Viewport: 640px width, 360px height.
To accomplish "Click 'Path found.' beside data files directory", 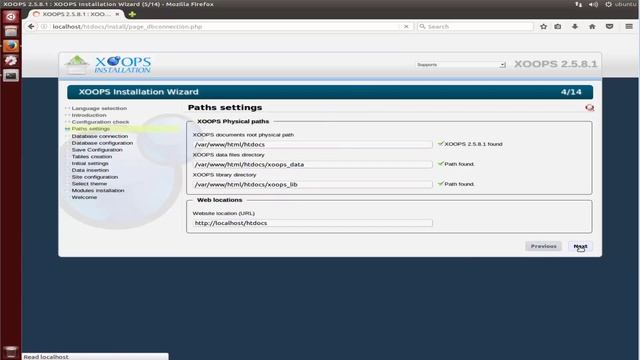I will coord(459,164).
